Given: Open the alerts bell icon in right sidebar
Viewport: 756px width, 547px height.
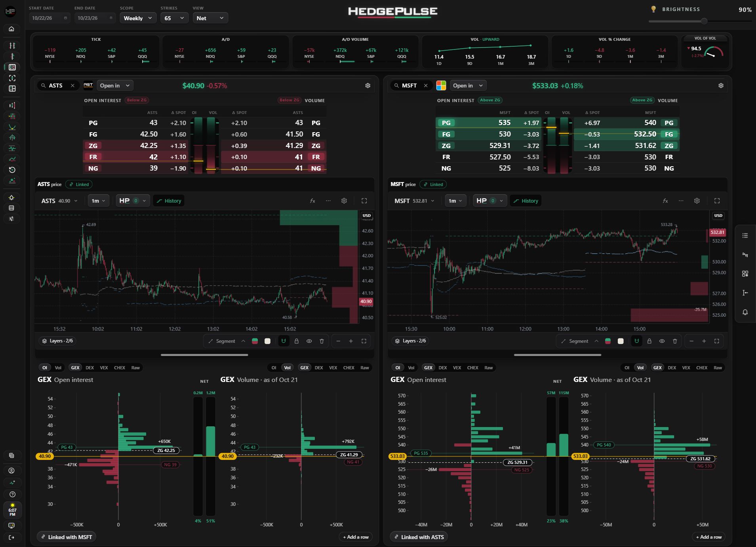Looking at the screenshot, I should [745, 312].
